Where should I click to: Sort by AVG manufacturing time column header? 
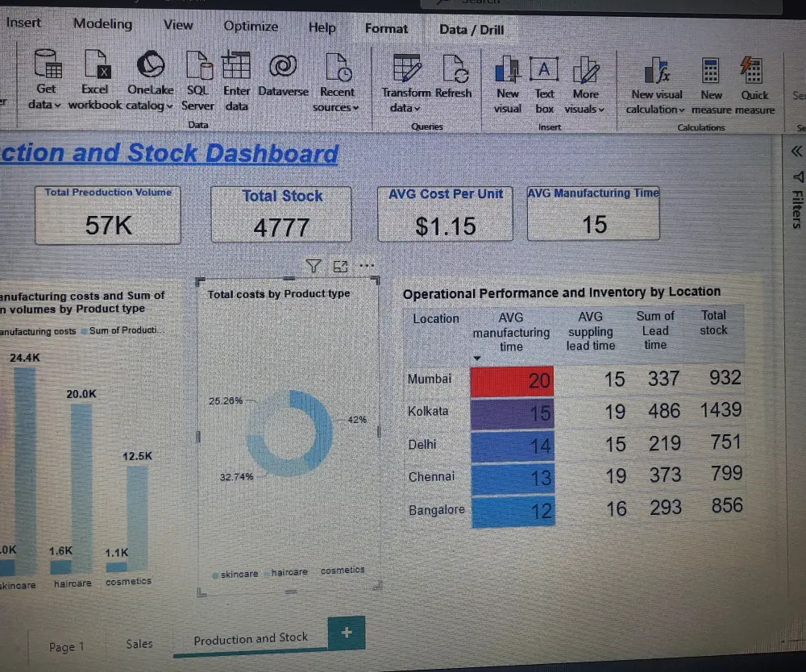[511, 332]
